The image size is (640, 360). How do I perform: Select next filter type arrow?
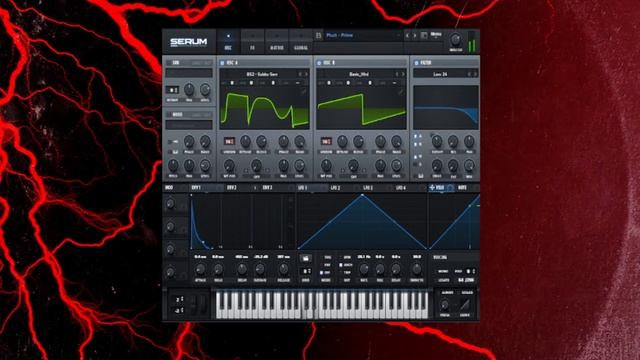coord(475,74)
